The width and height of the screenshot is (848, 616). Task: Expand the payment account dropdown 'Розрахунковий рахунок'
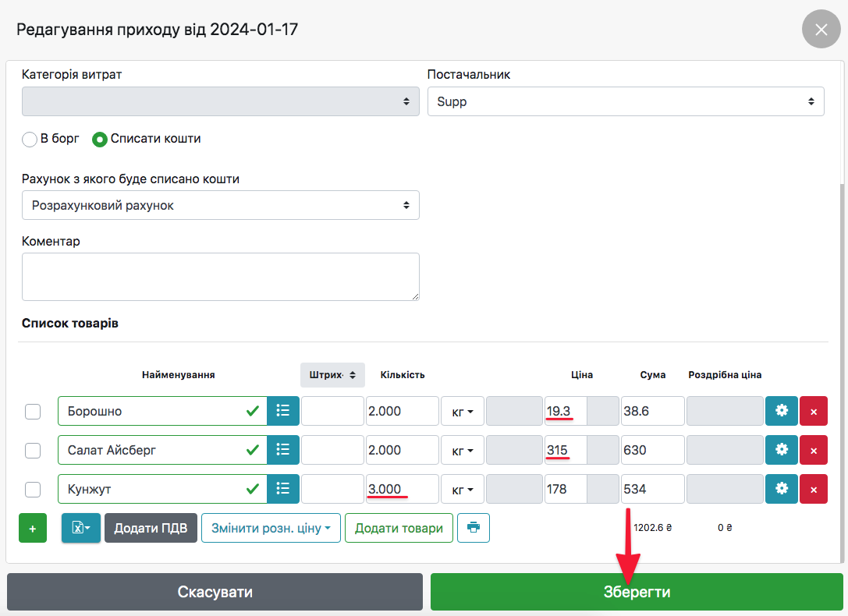220,205
